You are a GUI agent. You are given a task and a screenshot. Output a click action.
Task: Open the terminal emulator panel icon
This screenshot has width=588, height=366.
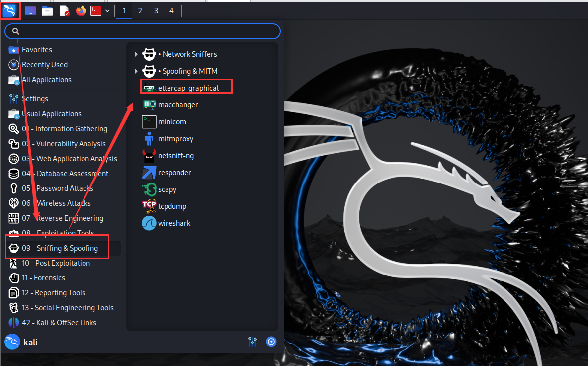click(96, 11)
